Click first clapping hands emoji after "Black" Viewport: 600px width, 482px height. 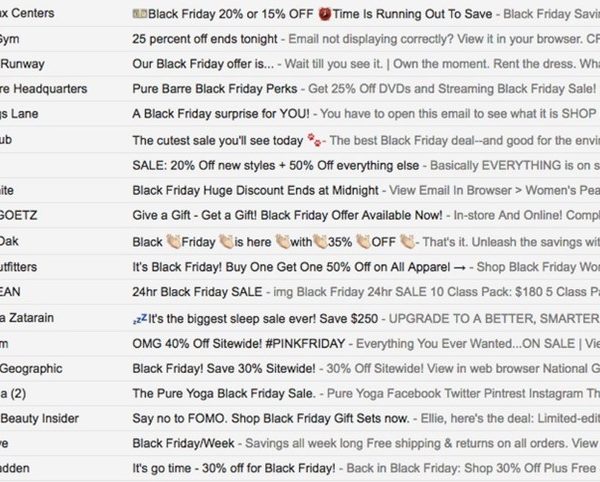coord(173,242)
